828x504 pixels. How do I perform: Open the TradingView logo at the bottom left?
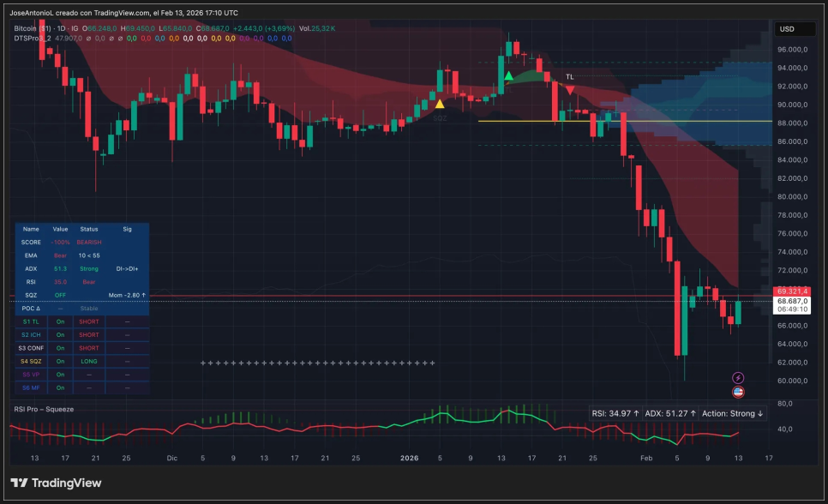[x=56, y=483]
